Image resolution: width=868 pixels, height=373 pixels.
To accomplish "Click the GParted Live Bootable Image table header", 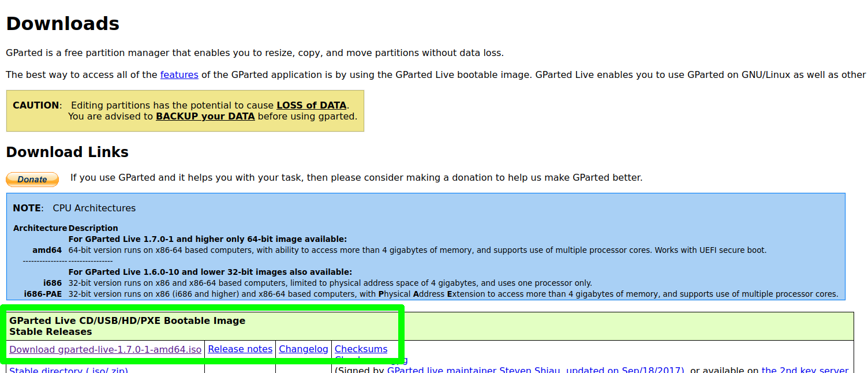I will point(127,321).
